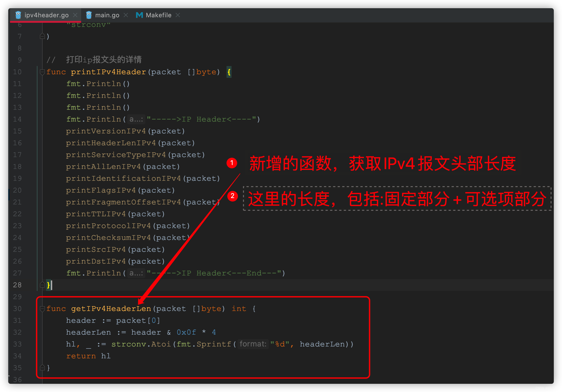Click the red circle annotation numbered 1
The image size is (562, 392).
[232, 163]
